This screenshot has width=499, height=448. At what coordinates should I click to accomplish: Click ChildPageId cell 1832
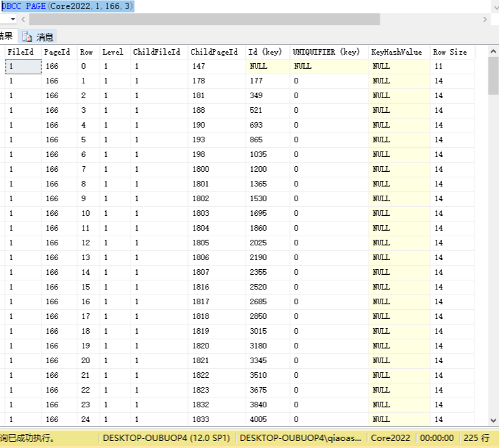(x=217, y=405)
